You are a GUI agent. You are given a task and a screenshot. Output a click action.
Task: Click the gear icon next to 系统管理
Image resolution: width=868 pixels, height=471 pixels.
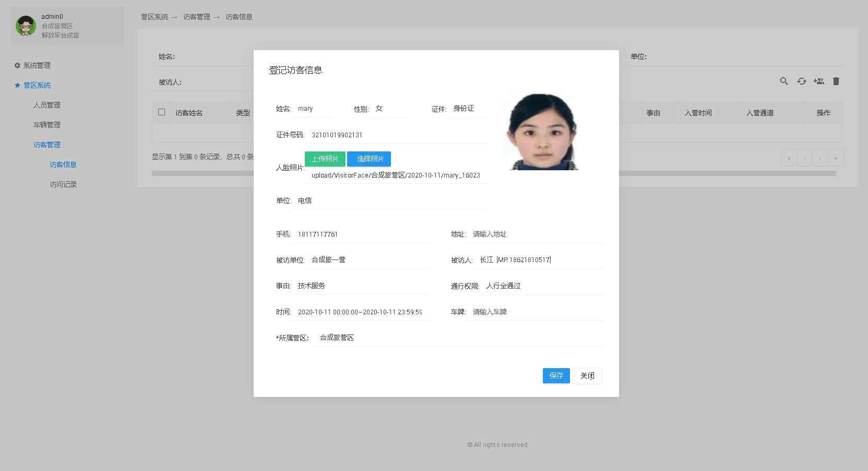click(x=16, y=65)
